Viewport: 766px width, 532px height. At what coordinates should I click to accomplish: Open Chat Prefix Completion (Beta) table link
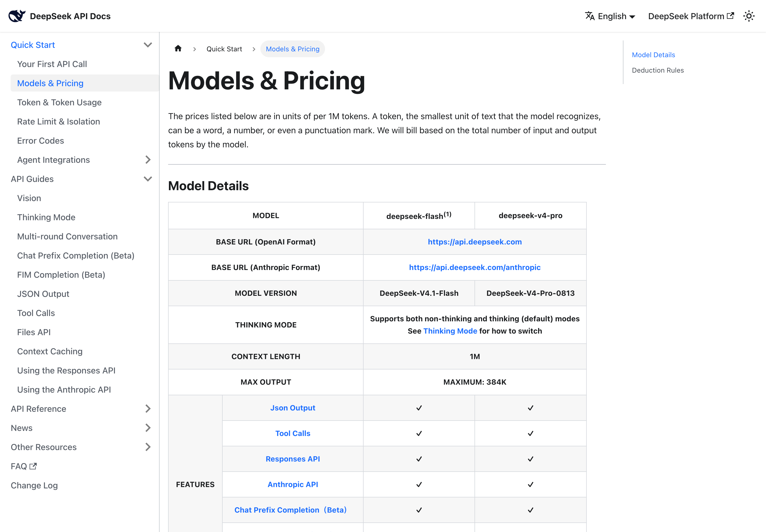click(290, 510)
